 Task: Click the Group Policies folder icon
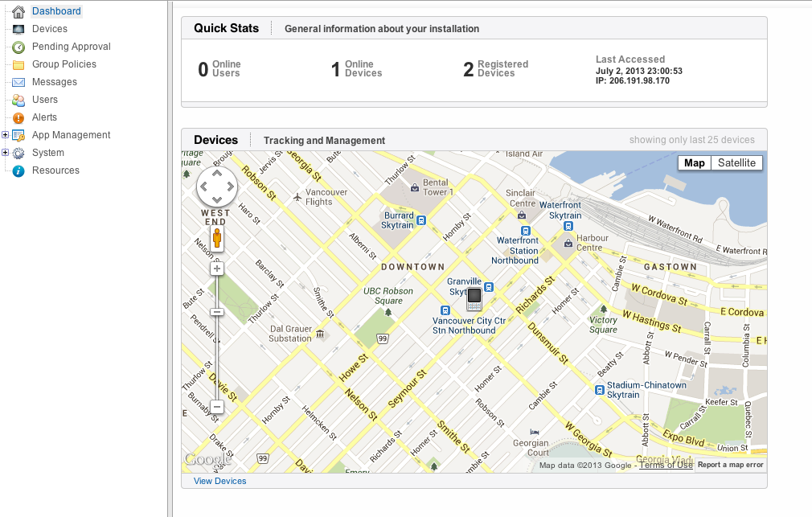pos(18,64)
